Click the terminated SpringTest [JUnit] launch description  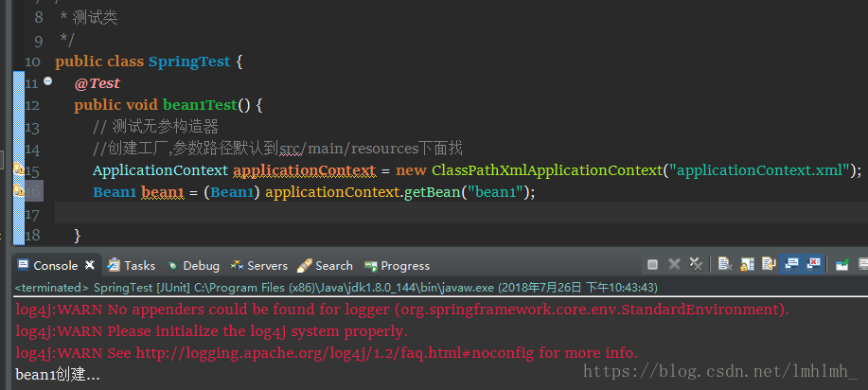tap(336, 288)
